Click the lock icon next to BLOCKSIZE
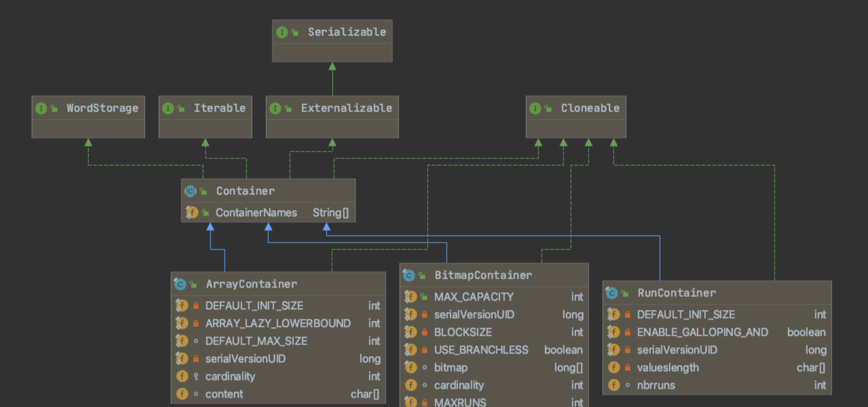The image size is (868, 407). click(424, 332)
